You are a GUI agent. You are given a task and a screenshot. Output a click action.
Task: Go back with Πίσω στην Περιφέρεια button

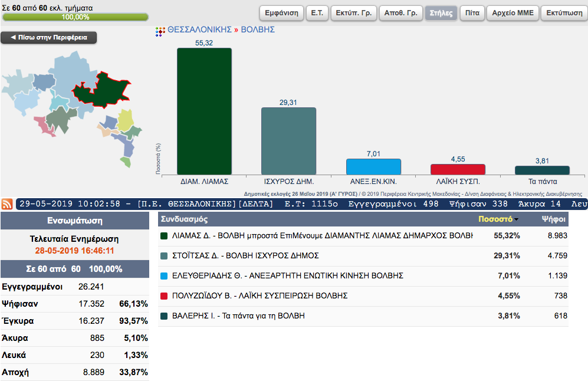tap(49, 38)
